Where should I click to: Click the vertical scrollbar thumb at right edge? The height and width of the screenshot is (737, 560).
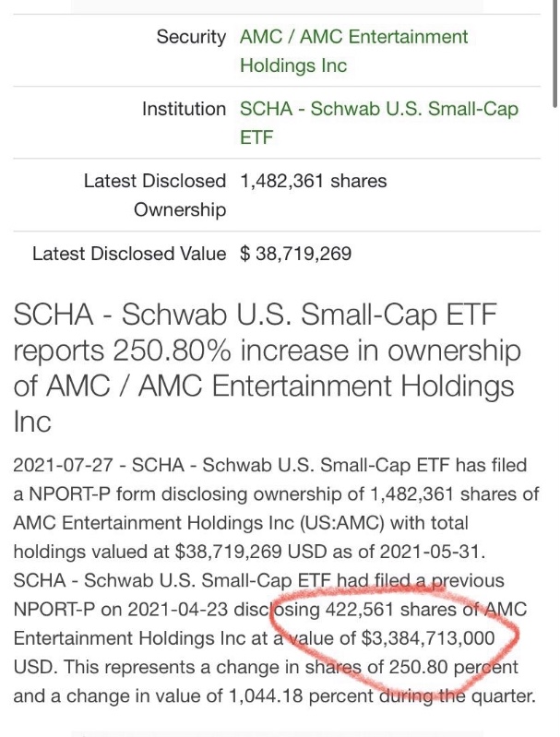click(553, 55)
